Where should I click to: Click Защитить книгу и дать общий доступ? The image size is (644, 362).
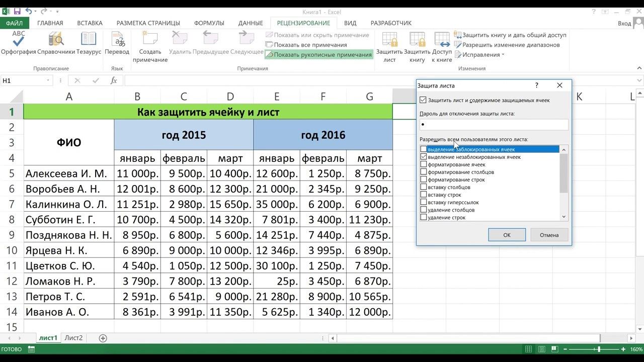click(x=510, y=35)
